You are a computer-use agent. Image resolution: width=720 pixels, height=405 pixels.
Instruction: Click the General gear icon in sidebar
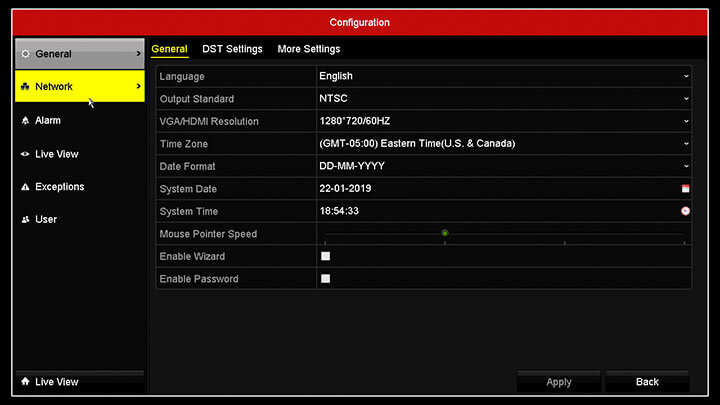(x=26, y=54)
